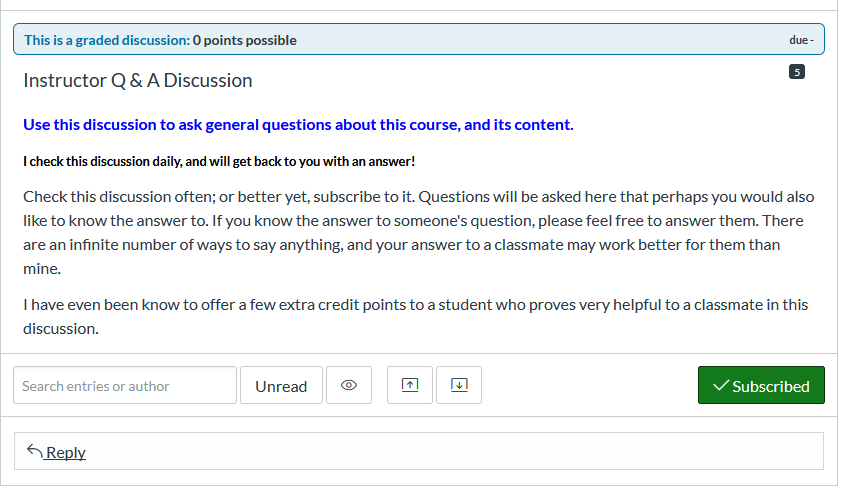This screenshot has height=489, width=853.
Task: Click the blank toolbar area left of Subscribed
Action: (590, 386)
